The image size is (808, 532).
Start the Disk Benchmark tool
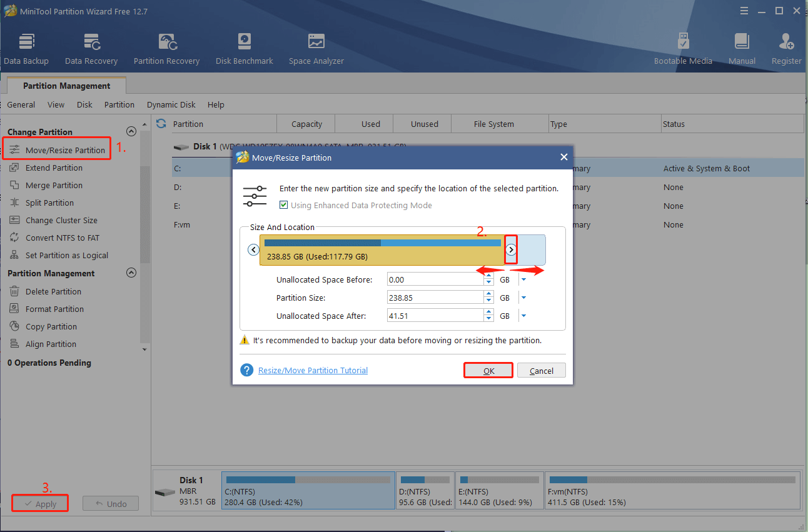[244, 49]
